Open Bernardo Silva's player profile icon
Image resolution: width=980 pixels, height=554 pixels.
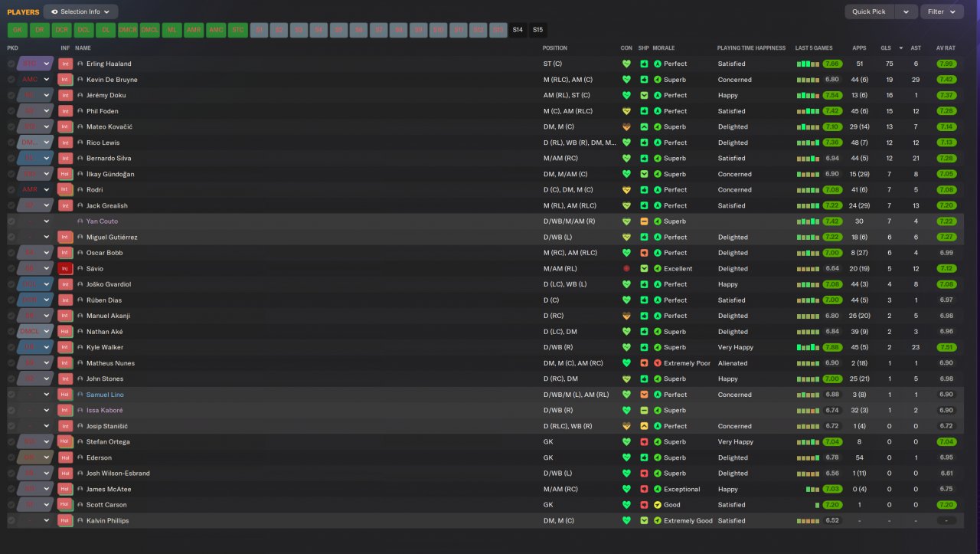[80, 159]
